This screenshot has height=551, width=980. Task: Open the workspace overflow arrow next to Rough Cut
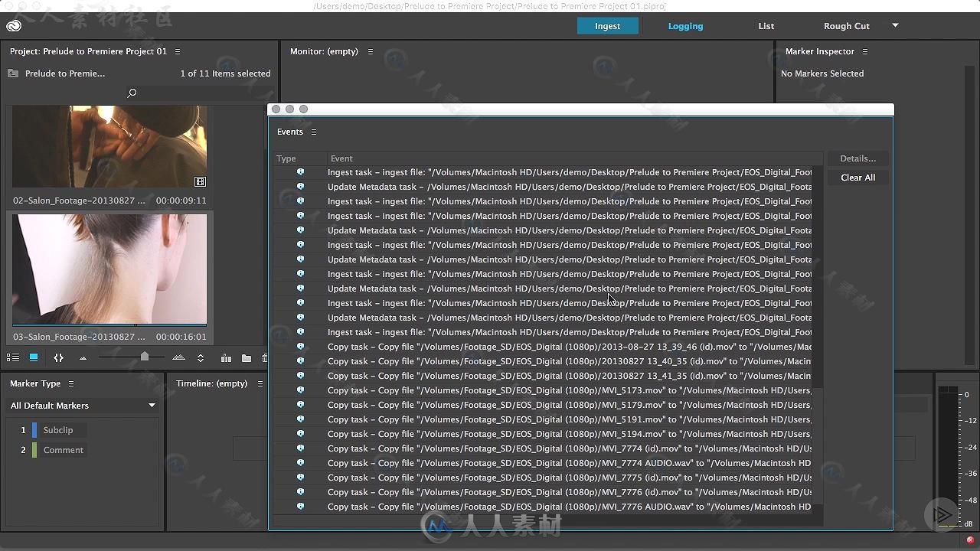click(x=895, y=25)
